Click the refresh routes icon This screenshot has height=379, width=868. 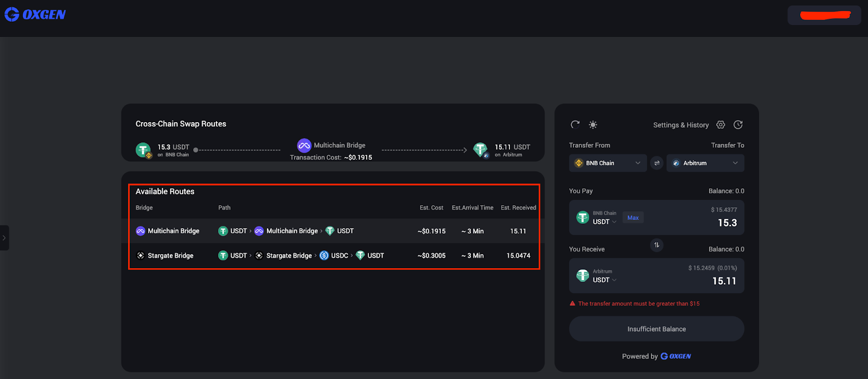tap(575, 124)
